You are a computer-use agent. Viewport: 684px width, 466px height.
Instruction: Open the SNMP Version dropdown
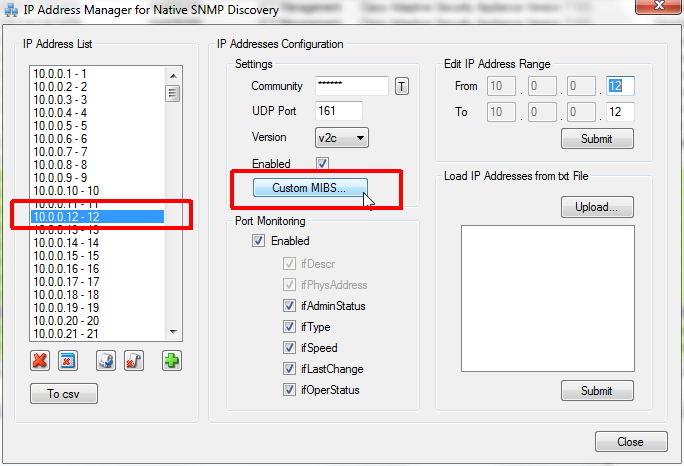(342, 137)
